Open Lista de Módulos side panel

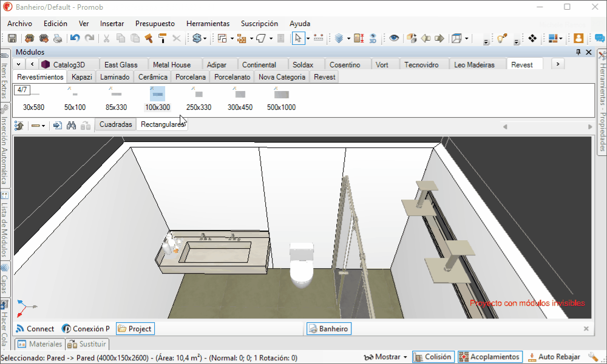[4, 224]
